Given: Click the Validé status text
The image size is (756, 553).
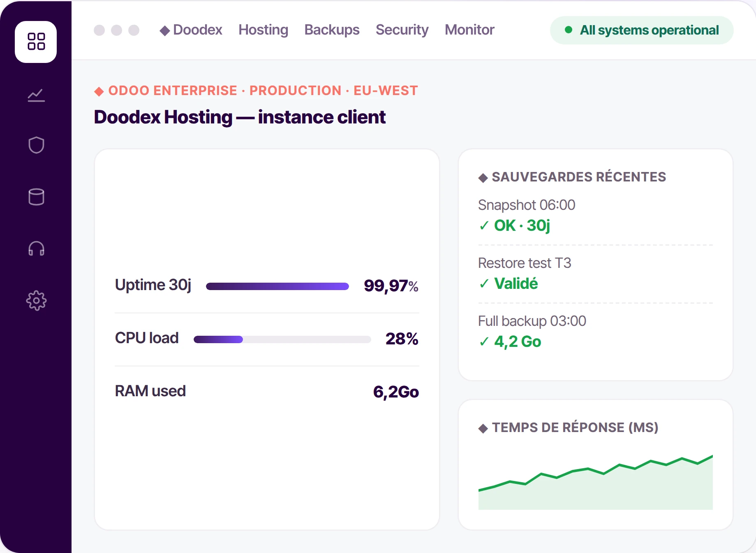Looking at the screenshot, I should pyautogui.click(x=516, y=283).
